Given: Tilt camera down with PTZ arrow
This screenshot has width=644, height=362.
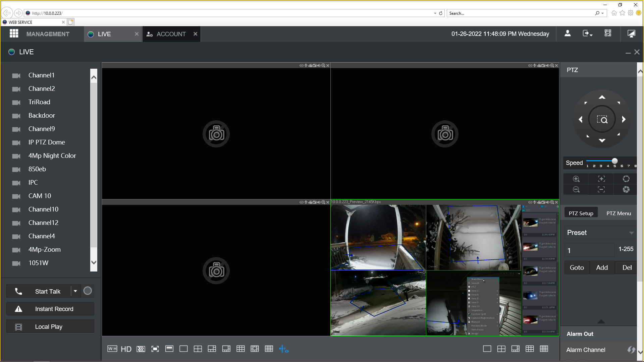Looking at the screenshot, I should coord(602,140).
